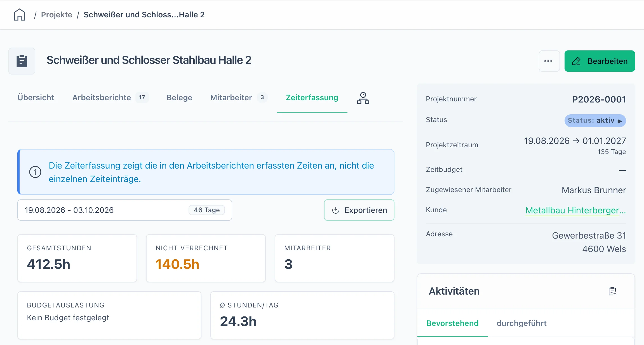Open the three-dots more options menu

point(549,61)
